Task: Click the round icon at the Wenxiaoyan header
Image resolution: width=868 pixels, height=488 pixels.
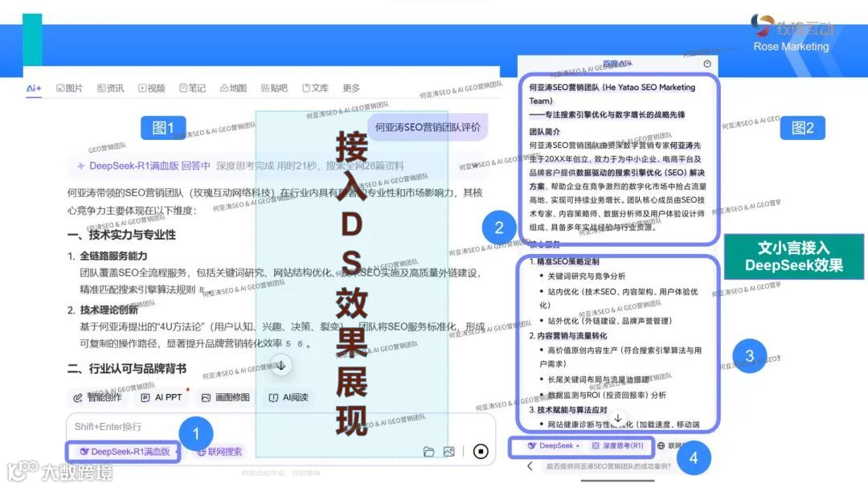Action: 707,64
